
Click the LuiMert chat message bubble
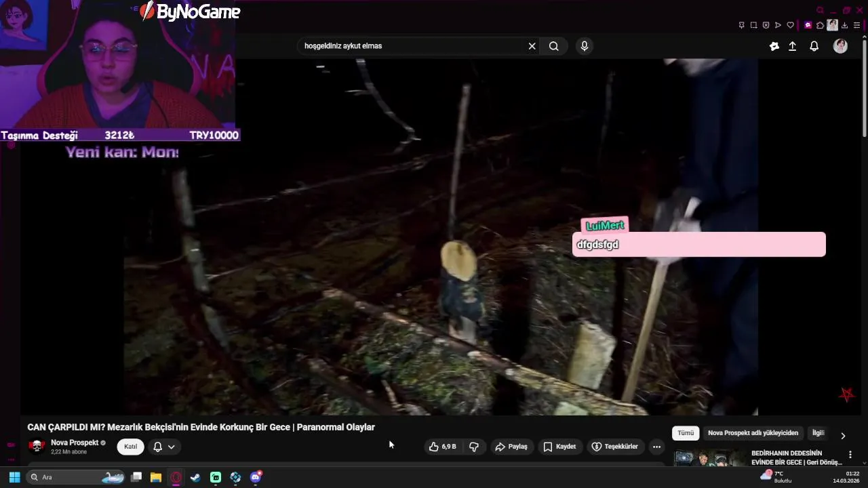point(699,245)
